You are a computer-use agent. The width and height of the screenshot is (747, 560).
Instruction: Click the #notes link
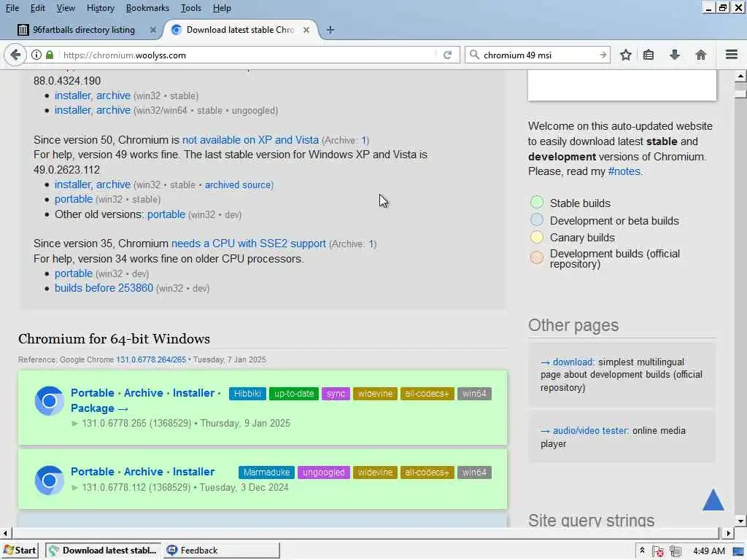[624, 171]
